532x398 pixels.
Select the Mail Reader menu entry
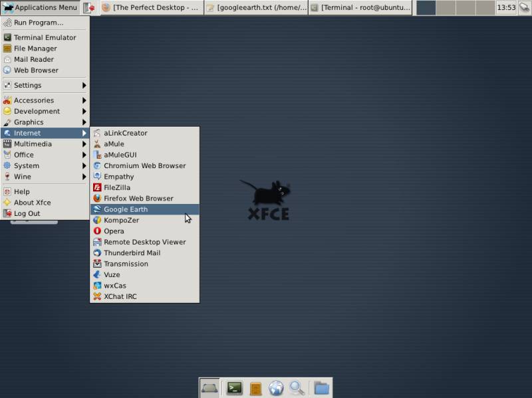(x=45, y=59)
